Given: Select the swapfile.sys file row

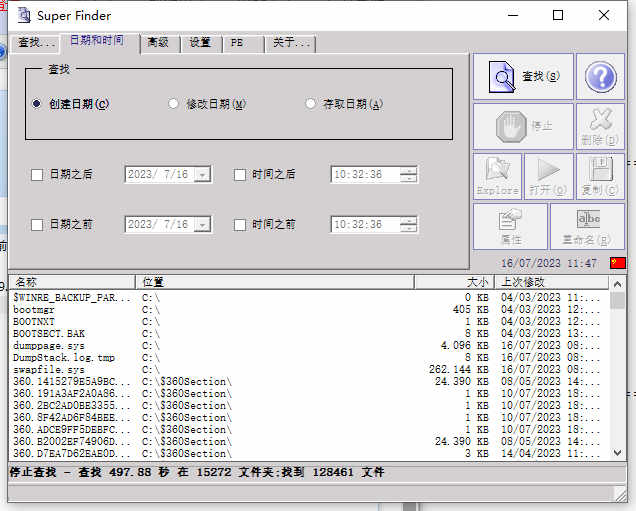Looking at the screenshot, I should point(309,370).
